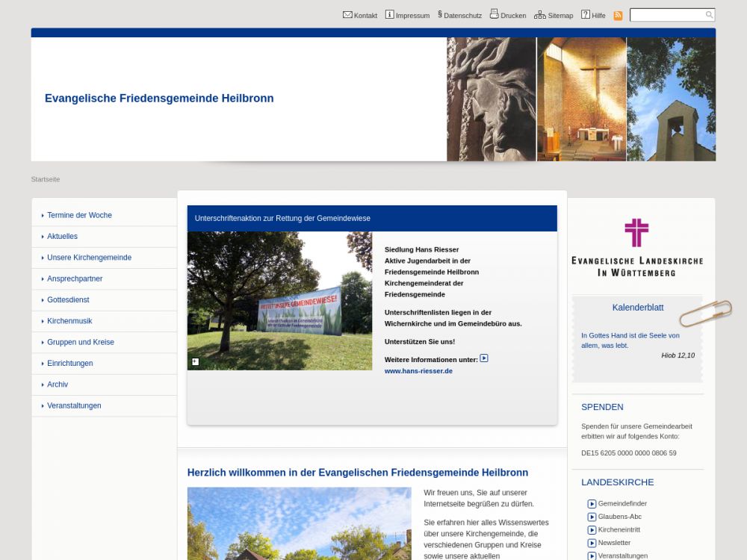Expand the Einrichtungen navigation entry
Screen dimensions: 747x560
[x=70, y=364]
